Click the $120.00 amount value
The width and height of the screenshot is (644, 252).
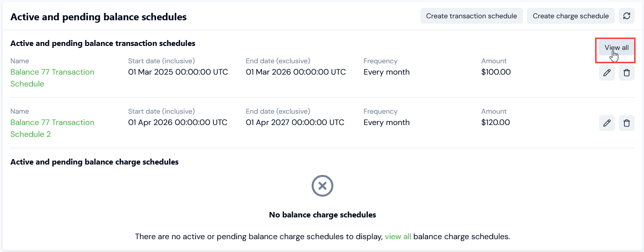tap(496, 123)
